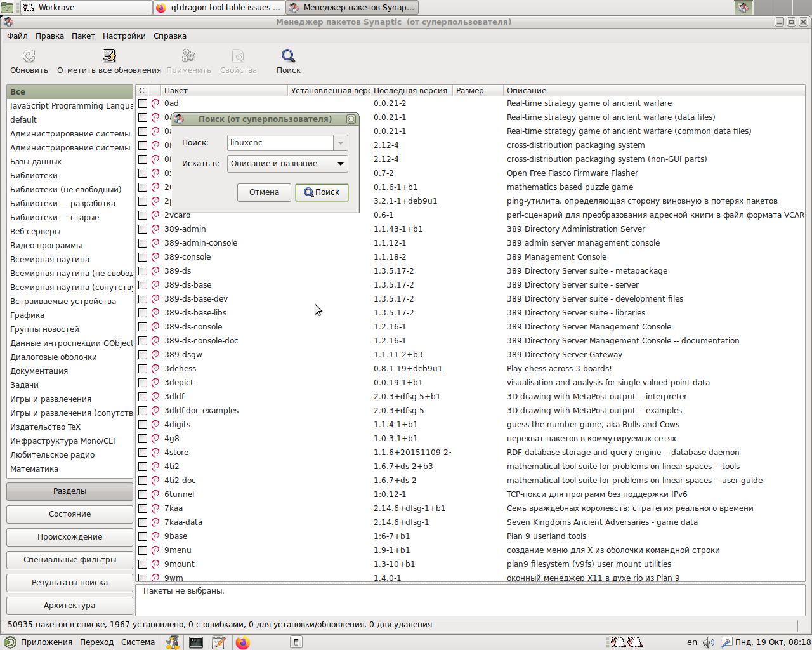Tick the checkbox for package 7kaa-data
Screen dimensions: 812x650
pos(143,522)
